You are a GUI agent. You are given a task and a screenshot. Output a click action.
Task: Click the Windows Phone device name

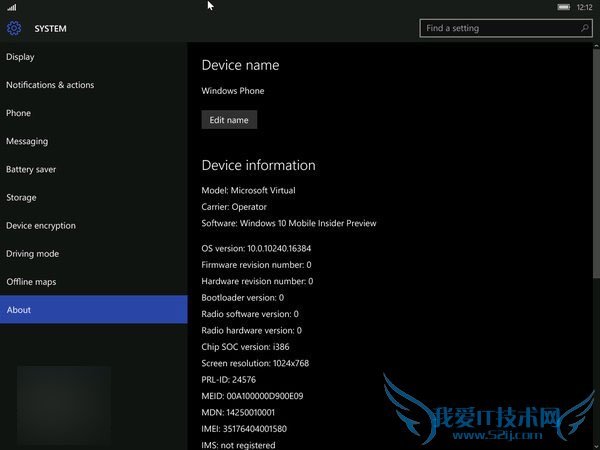(233, 91)
